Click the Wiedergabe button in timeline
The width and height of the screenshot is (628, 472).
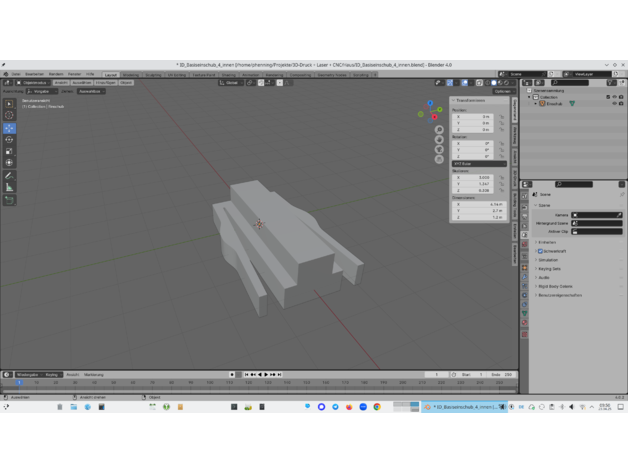[x=27, y=375]
